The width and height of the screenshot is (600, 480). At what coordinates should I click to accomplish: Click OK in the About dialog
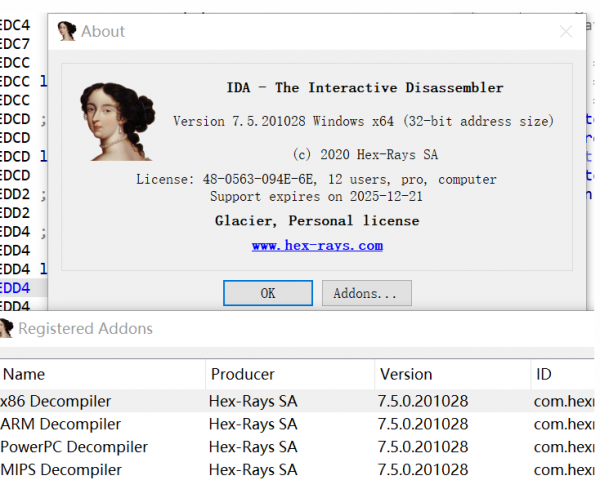(268, 293)
